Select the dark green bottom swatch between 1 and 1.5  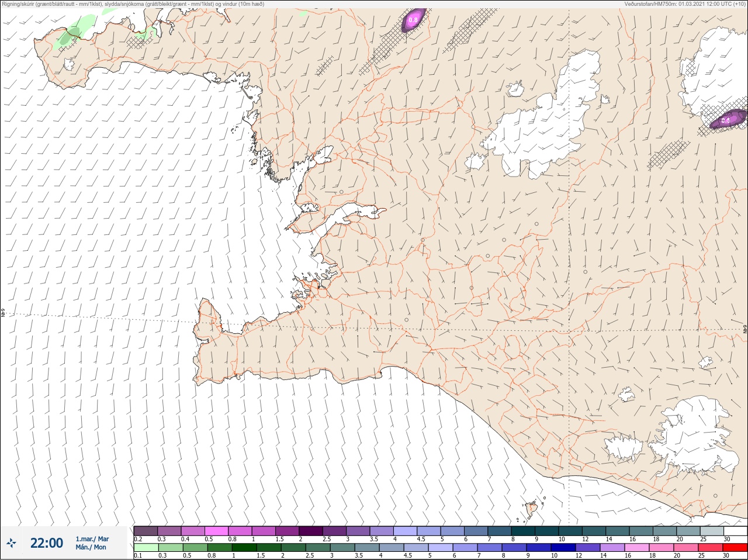coord(244,548)
